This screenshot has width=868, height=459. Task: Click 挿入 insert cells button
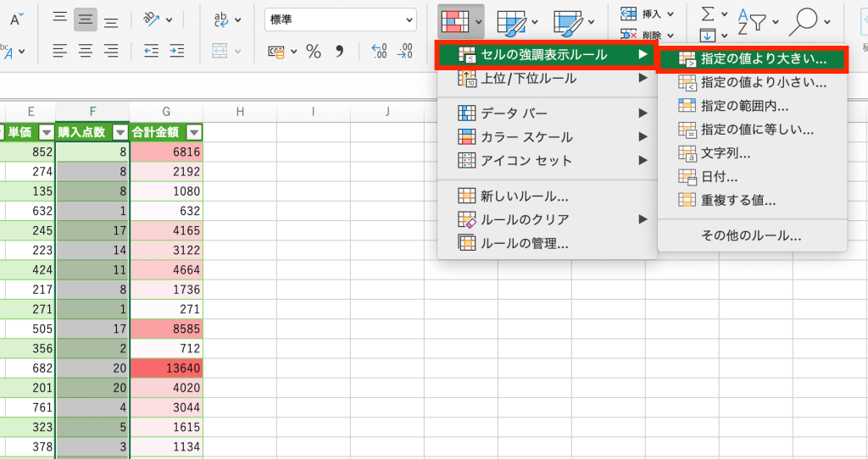click(x=649, y=14)
